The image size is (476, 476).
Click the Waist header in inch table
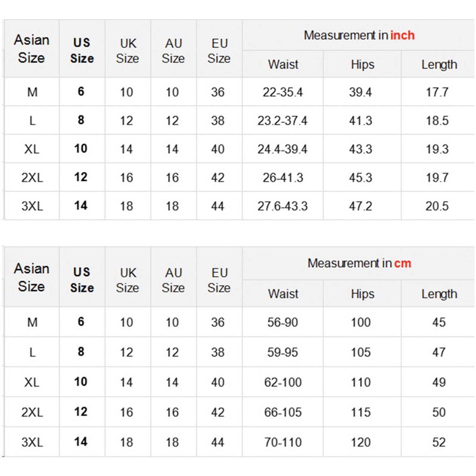click(x=283, y=65)
